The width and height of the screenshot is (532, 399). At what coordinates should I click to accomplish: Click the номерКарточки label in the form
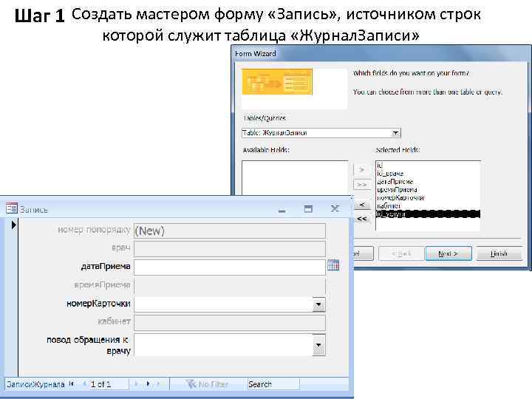[x=98, y=304]
